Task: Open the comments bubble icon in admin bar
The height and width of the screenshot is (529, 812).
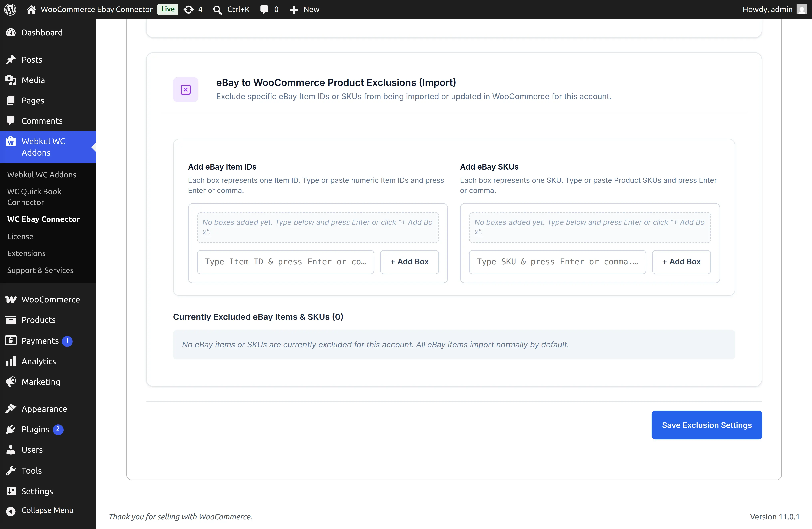Action: click(x=264, y=10)
